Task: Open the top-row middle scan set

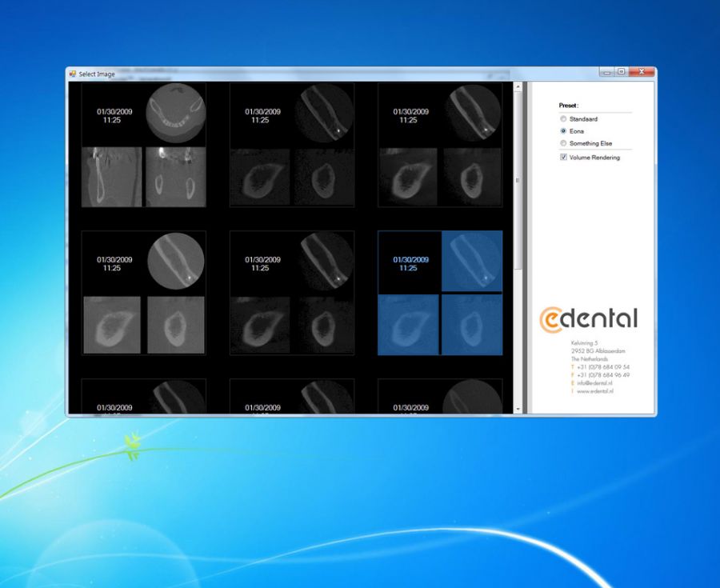Action: coord(292,145)
